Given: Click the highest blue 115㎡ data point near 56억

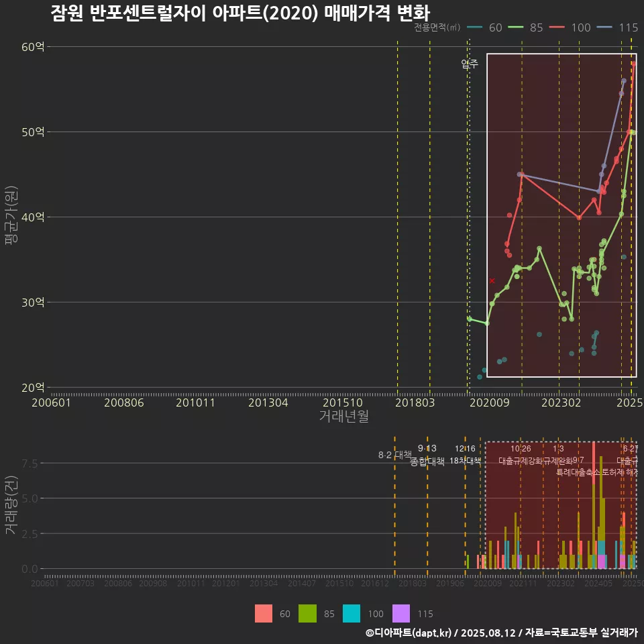Looking at the screenshot, I should point(624,81).
